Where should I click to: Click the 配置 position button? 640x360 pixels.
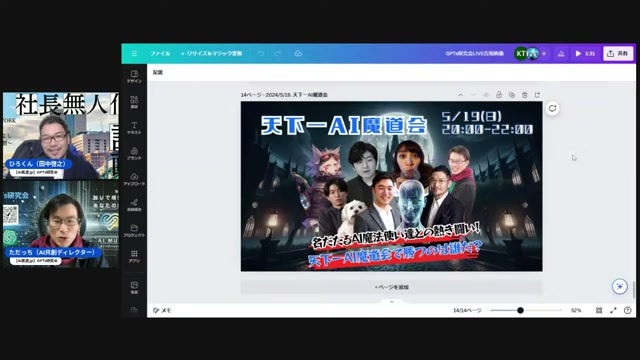pos(158,73)
